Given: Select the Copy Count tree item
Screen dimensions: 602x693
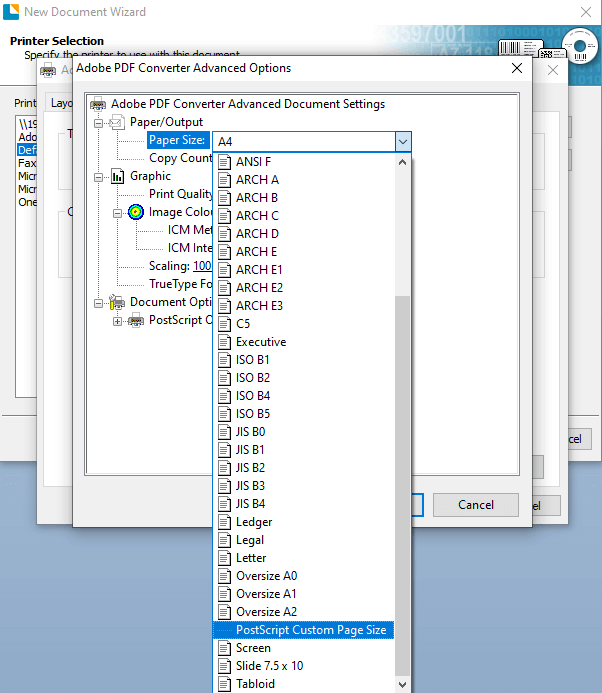Looking at the screenshot, I should [x=180, y=158].
